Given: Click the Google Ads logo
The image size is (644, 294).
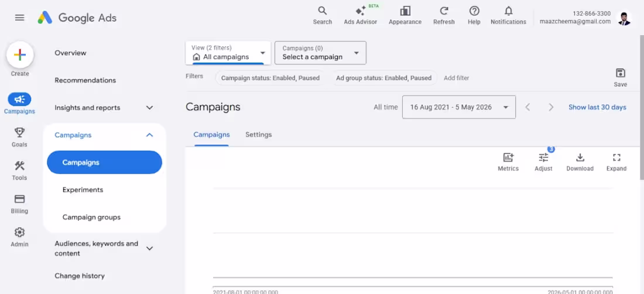Looking at the screenshot, I should [x=77, y=18].
